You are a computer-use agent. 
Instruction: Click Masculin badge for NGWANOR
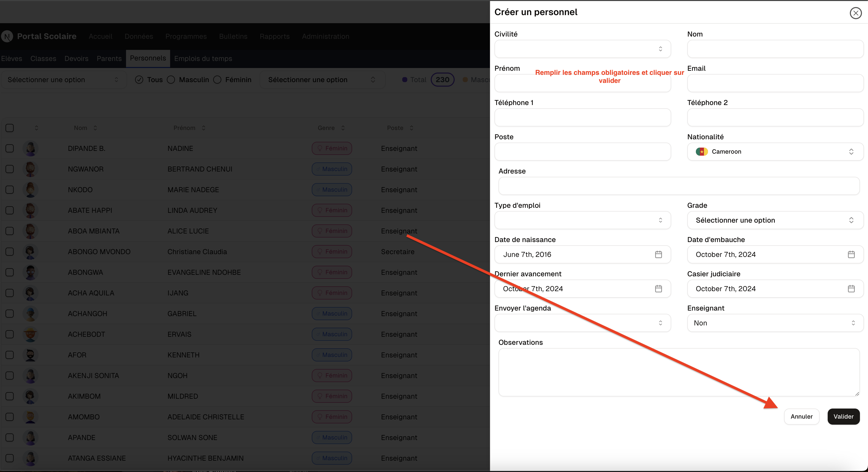point(332,169)
